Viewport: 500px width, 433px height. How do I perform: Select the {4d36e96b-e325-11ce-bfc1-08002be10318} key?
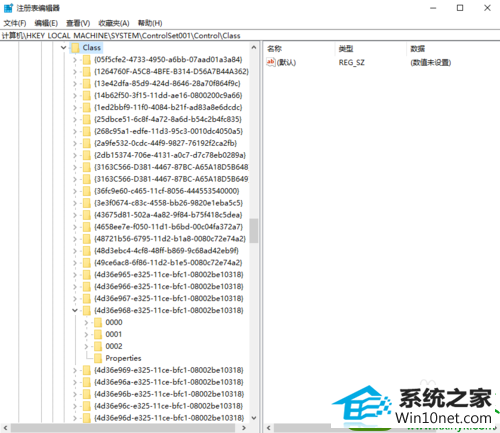click(169, 394)
